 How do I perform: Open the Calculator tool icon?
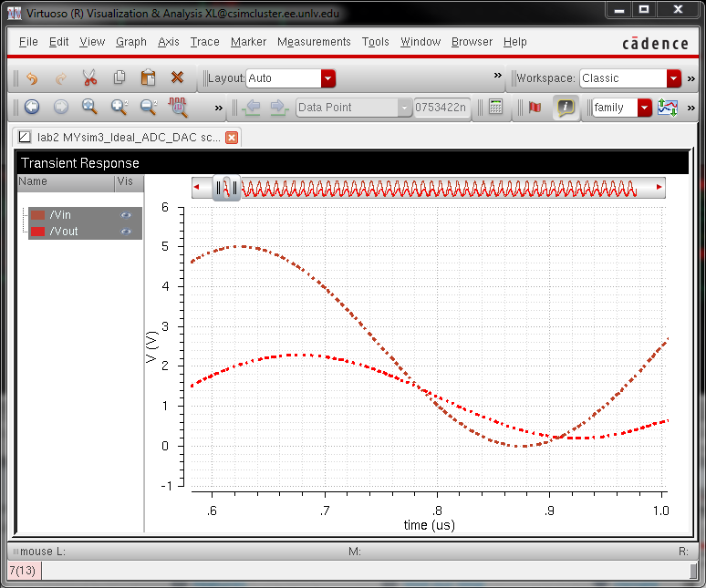(495, 108)
